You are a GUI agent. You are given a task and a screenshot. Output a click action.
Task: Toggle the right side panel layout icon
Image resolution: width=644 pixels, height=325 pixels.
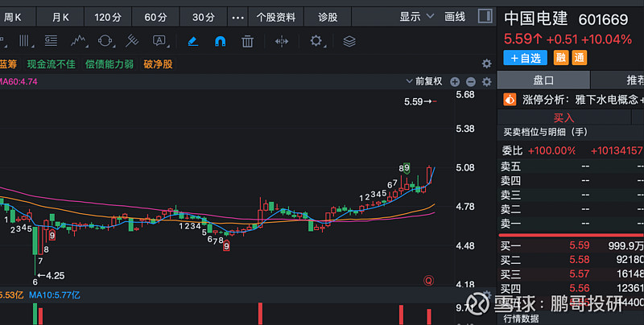tap(485, 16)
